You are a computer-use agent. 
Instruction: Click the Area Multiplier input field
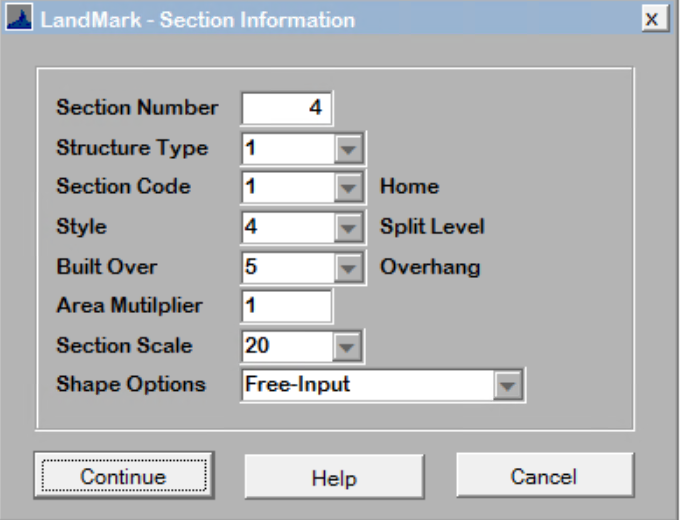tap(287, 306)
